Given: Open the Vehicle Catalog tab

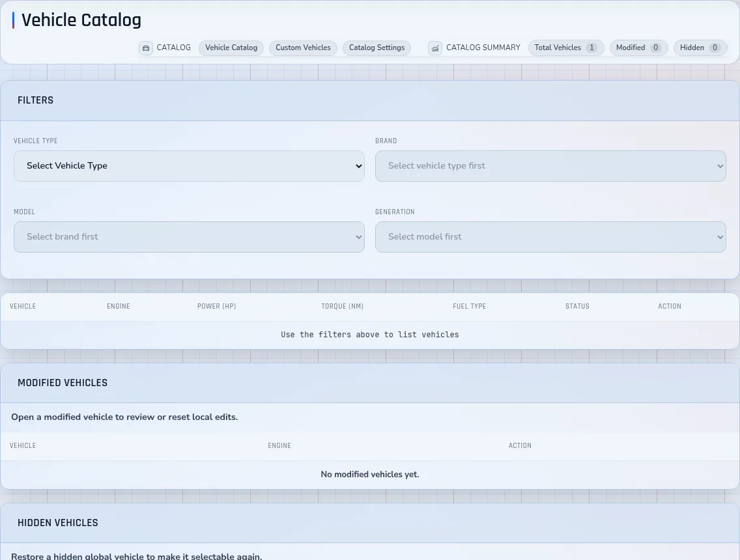Looking at the screenshot, I should (231, 48).
